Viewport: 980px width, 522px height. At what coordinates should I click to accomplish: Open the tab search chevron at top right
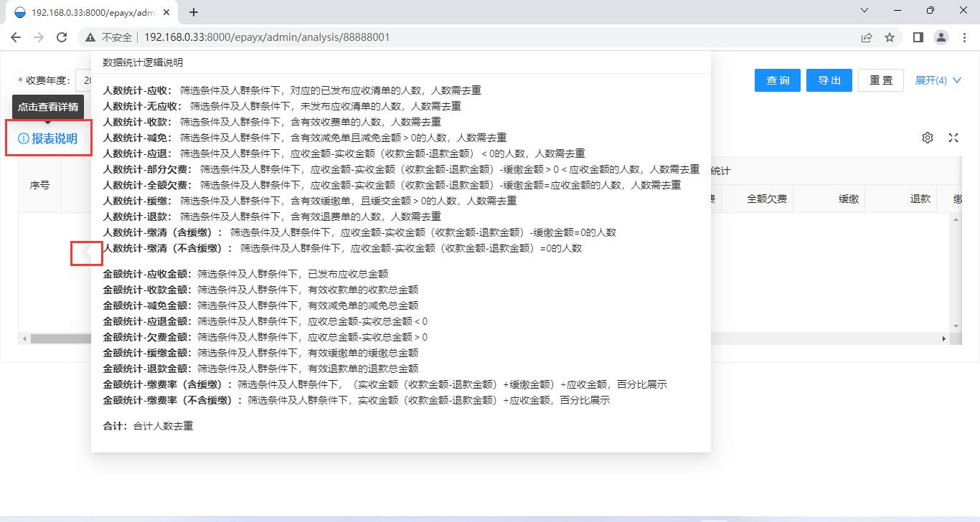pyautogui.click(x=864, y=11)
